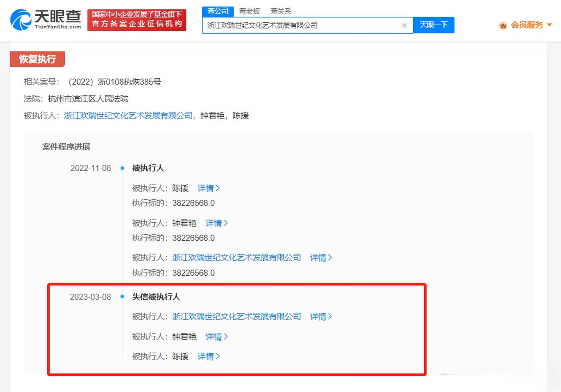Click the 2022-11-08 timeline dot marker
The height and width of the screenshot is (392, 561).
point(123,168)
